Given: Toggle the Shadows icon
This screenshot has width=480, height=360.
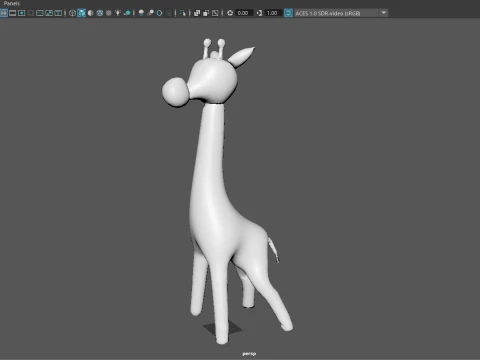Looking at the screenshot, I should 127,13.
